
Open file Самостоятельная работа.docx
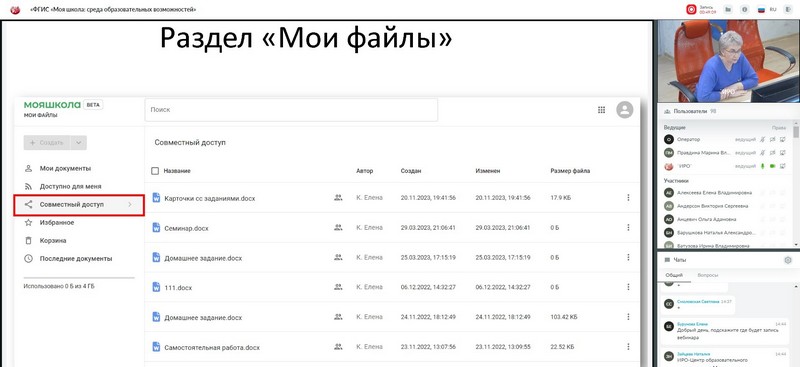[212, 348]
